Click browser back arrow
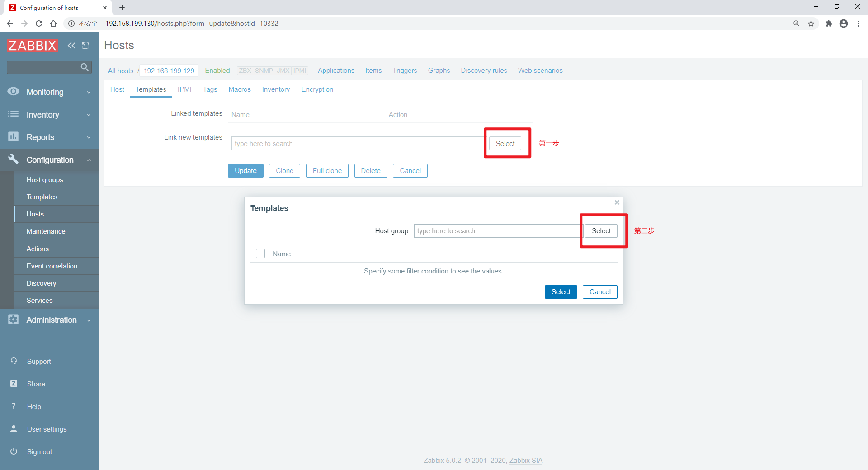The height and width of the screenshot is (470, 868). coord(10,23)
